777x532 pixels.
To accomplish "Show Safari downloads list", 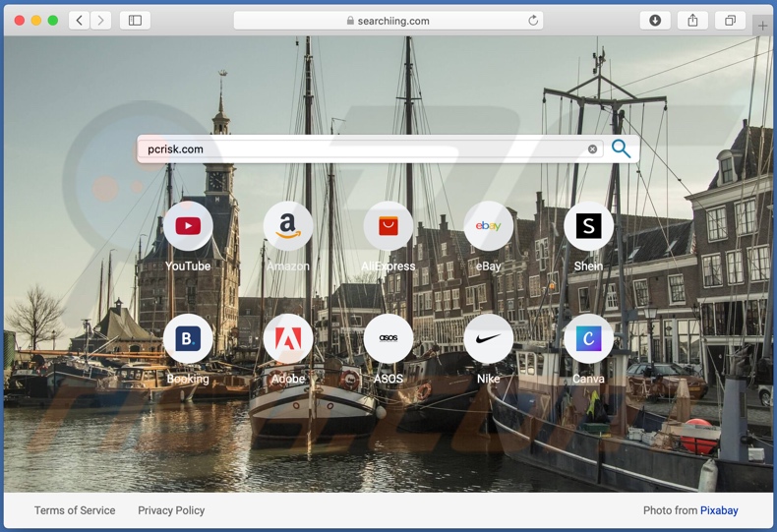I will 655,20.
